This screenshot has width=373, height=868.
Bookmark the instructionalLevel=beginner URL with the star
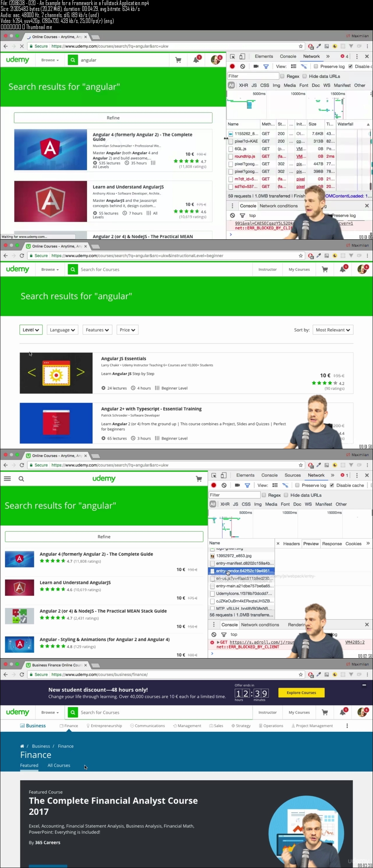click(301, 256)
